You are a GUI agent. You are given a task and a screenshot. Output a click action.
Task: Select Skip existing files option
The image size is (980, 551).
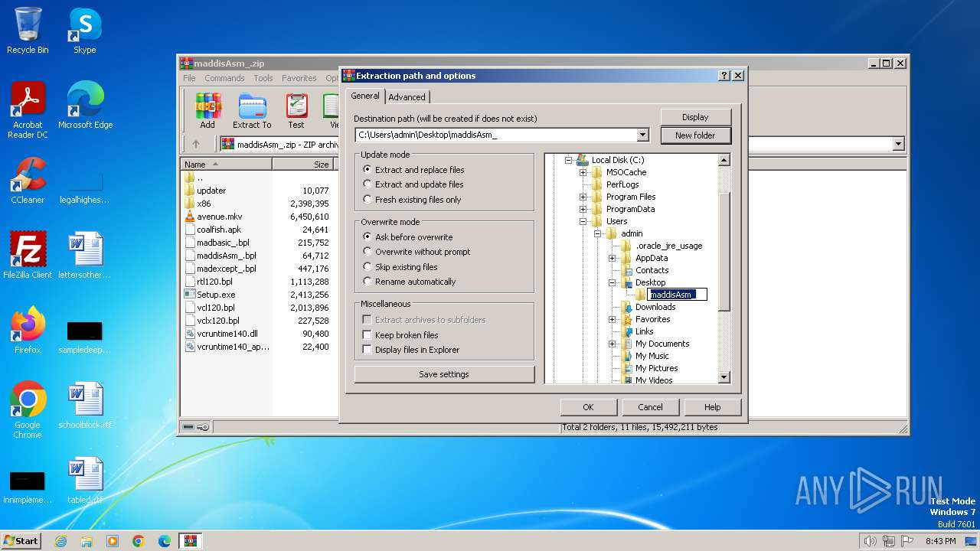(x=400, y=267)
